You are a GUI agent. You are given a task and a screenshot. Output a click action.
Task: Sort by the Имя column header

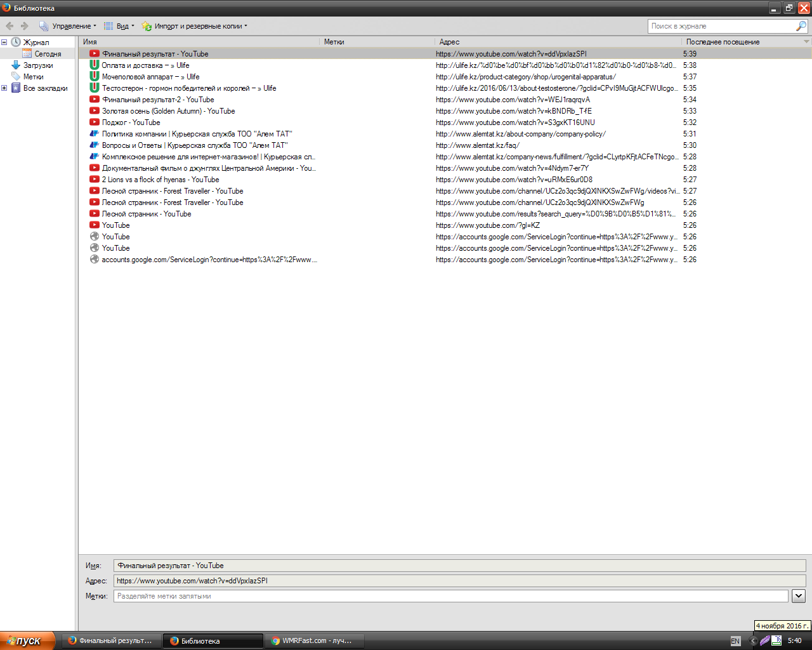[x=199, y=42]
